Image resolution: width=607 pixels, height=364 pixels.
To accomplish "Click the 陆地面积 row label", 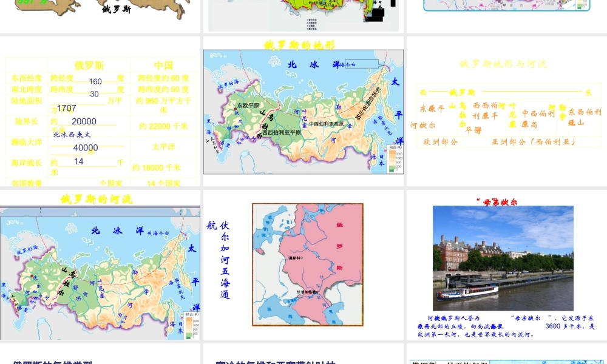I will 26,101.
